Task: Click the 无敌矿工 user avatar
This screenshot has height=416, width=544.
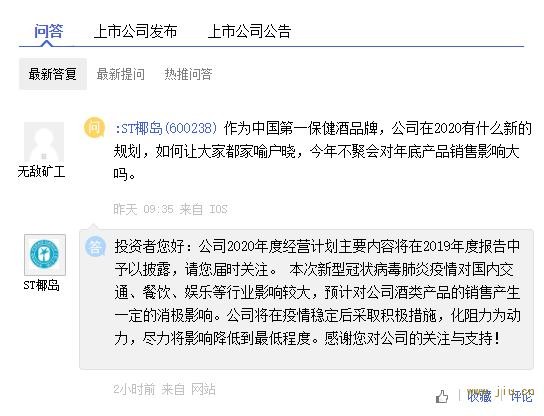Action: [x=44, y=142]
